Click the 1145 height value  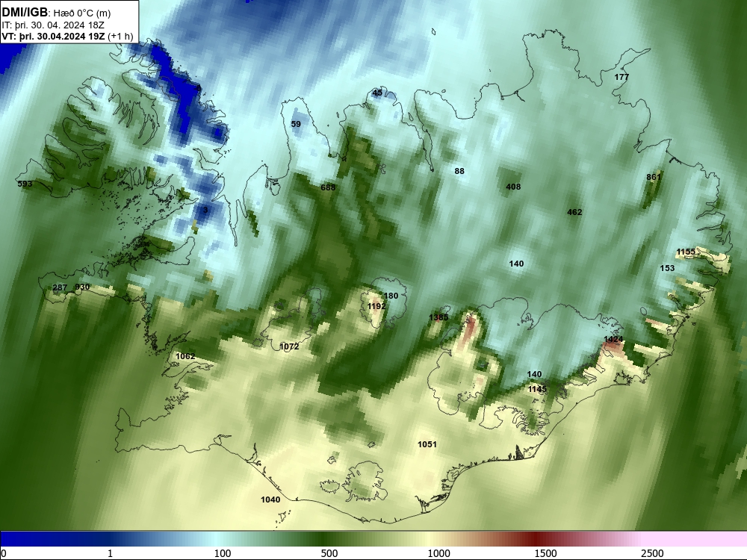(x=537, y=390)
